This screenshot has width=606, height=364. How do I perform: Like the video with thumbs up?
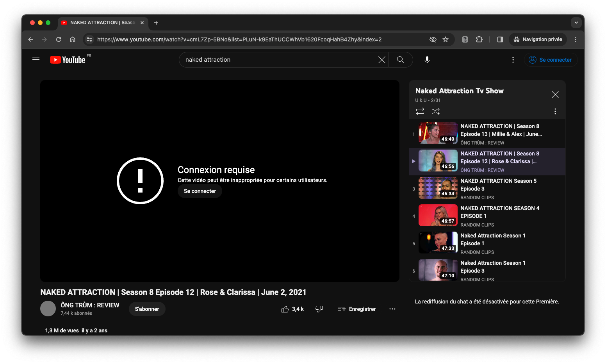(285, 309)
